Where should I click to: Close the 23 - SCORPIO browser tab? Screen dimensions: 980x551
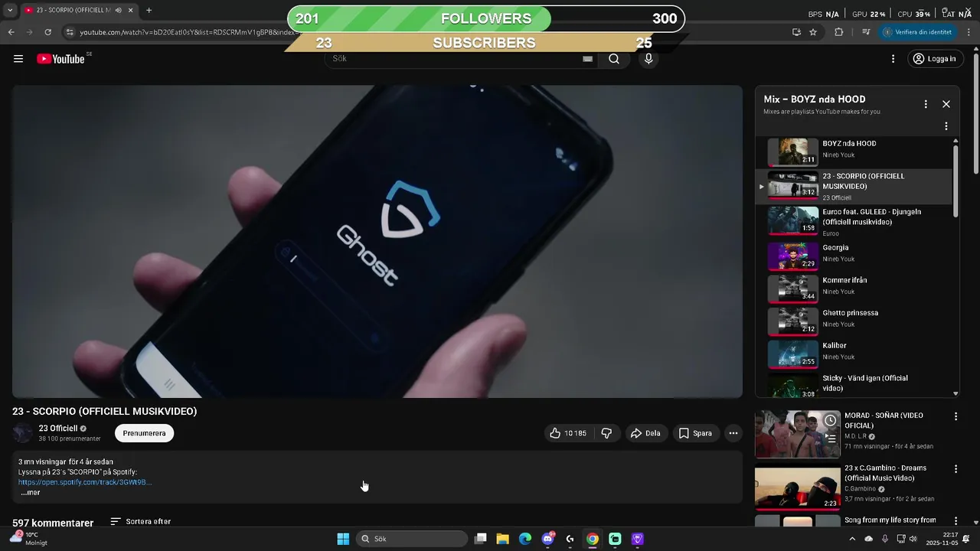131,10
